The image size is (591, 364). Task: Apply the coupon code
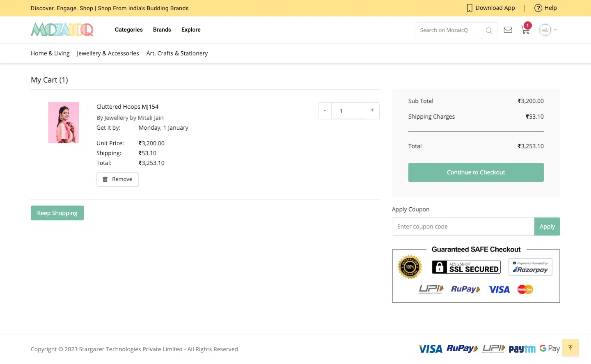click(x=547, y=227)
